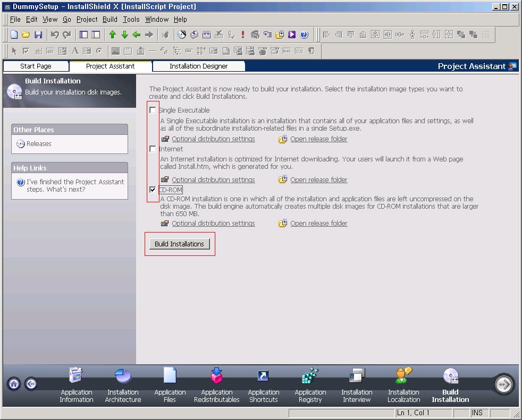
Task: Select the Project Assistant tab
Action: [x=110, y=66]
